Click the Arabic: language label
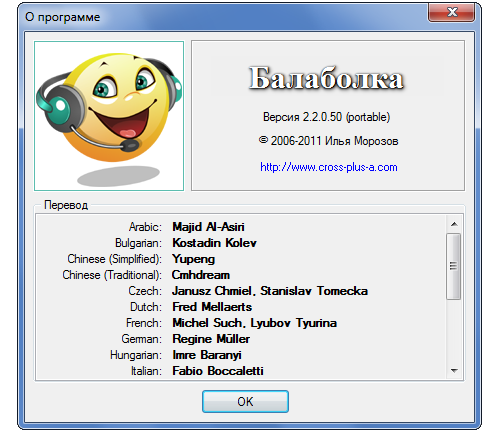 point(145,227)
